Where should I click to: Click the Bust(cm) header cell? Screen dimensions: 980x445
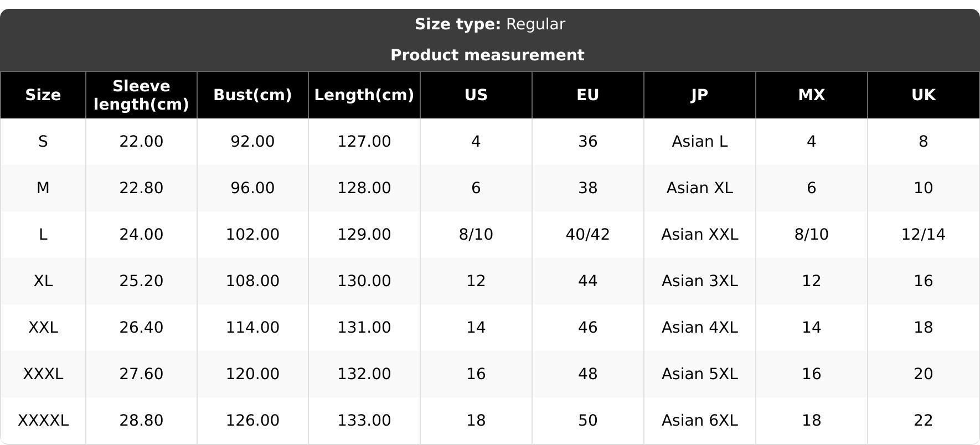pyautogui.click(x=253, y=95)
